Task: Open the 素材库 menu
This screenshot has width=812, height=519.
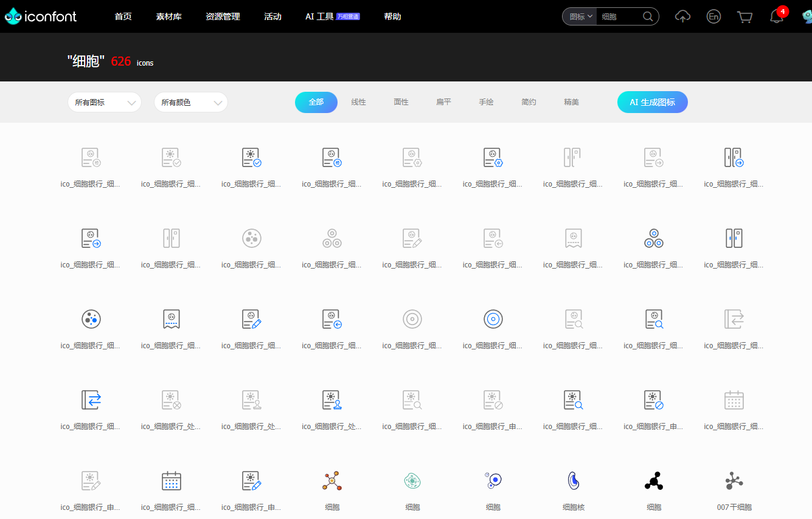Action: [168, 16]
